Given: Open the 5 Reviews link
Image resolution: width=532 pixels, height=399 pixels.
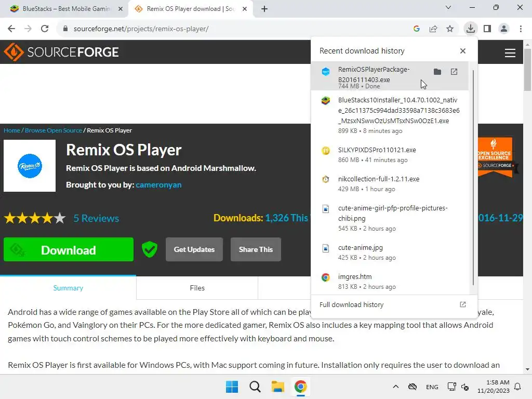Looking at the screenshot, I should click(x=96, y=218).
